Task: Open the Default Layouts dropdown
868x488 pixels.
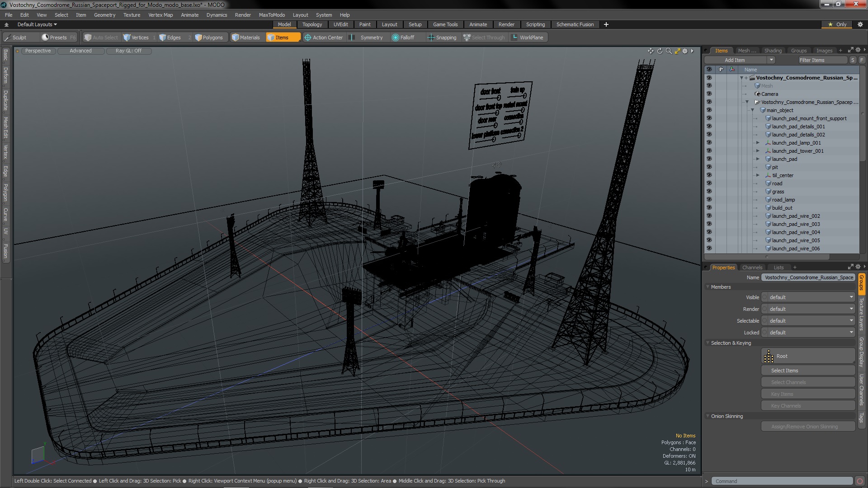Action: click(37, 24)
